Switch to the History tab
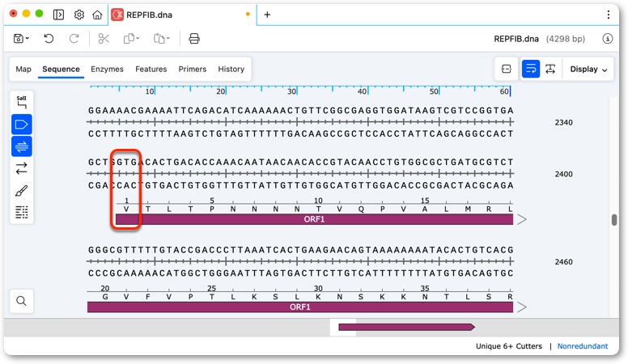 (231, 69)
